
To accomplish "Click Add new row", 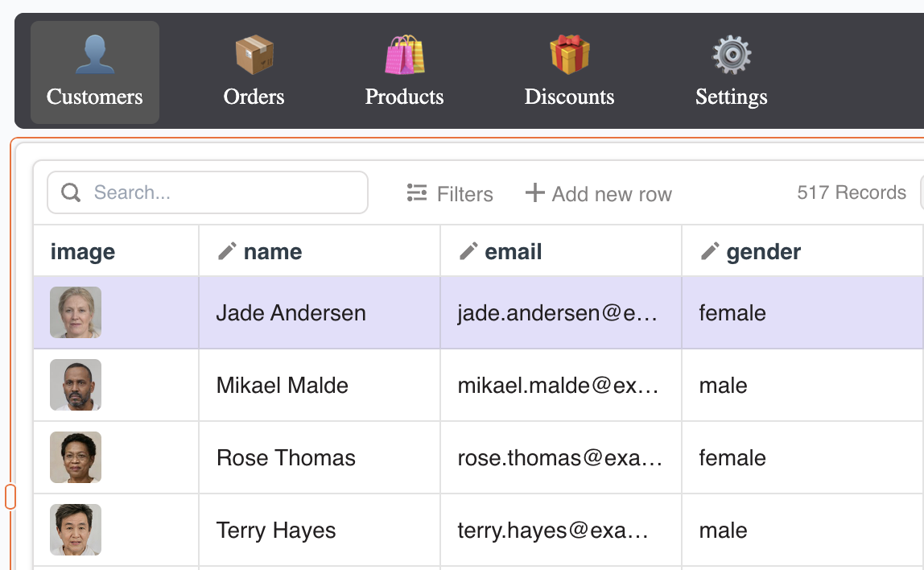I will [598, 194].
